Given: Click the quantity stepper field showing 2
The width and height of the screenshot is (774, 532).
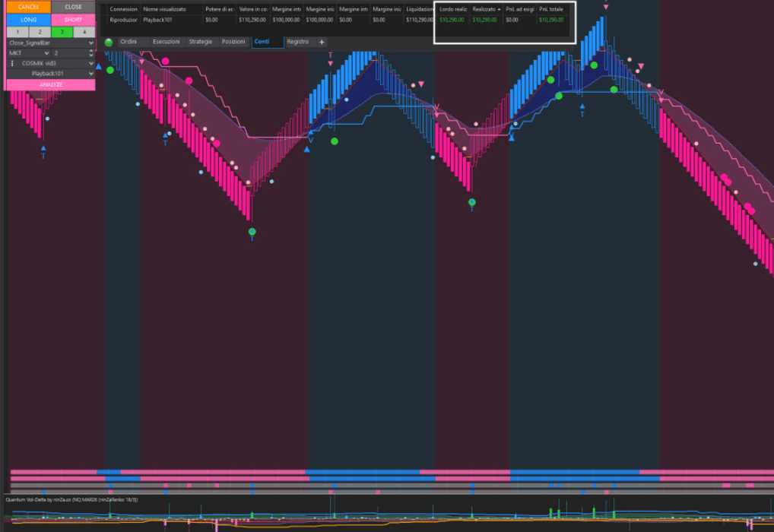Looking at the screenshot, I should coord(73,52).
